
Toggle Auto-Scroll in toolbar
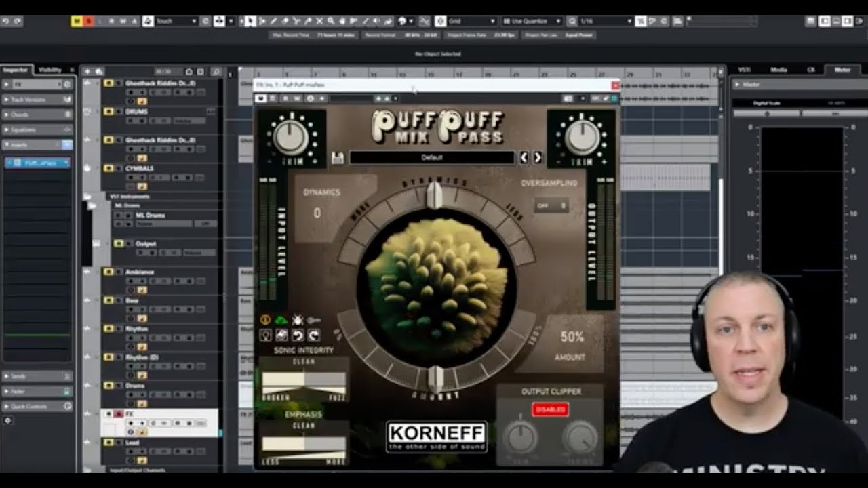click(219, 21)
